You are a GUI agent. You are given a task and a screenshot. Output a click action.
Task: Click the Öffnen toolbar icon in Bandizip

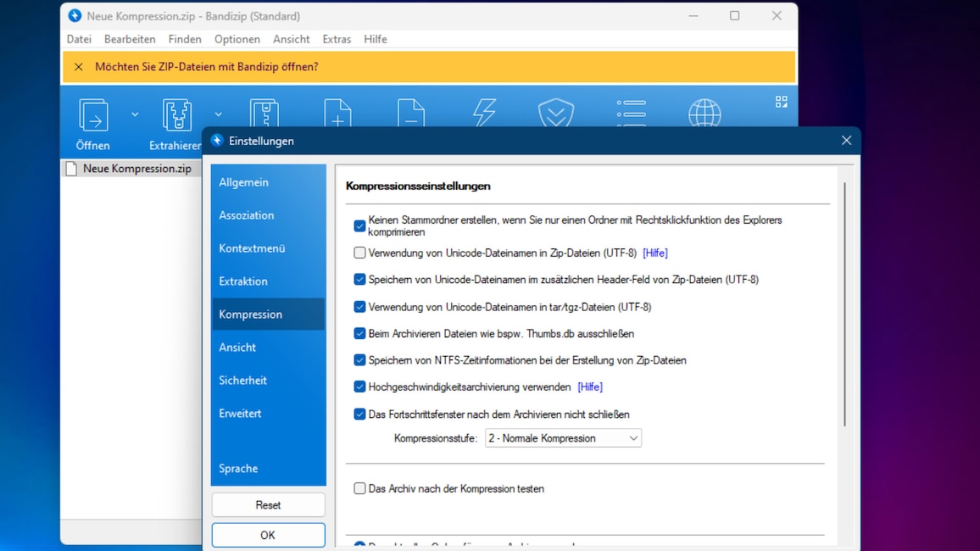pos(93,115)
